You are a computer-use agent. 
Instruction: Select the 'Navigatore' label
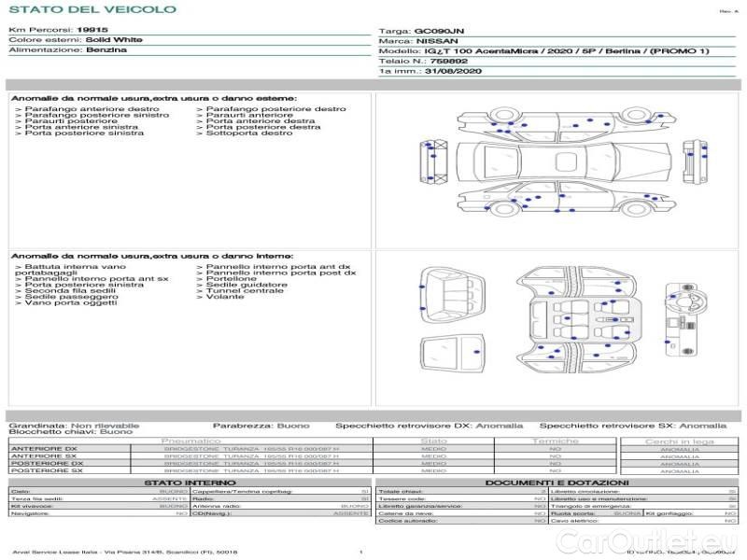(28, 514)
